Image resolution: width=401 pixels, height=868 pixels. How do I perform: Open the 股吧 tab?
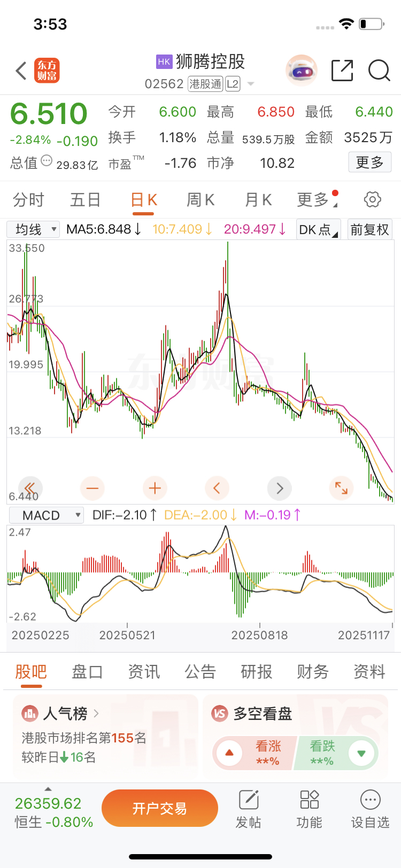coord(31,671)
